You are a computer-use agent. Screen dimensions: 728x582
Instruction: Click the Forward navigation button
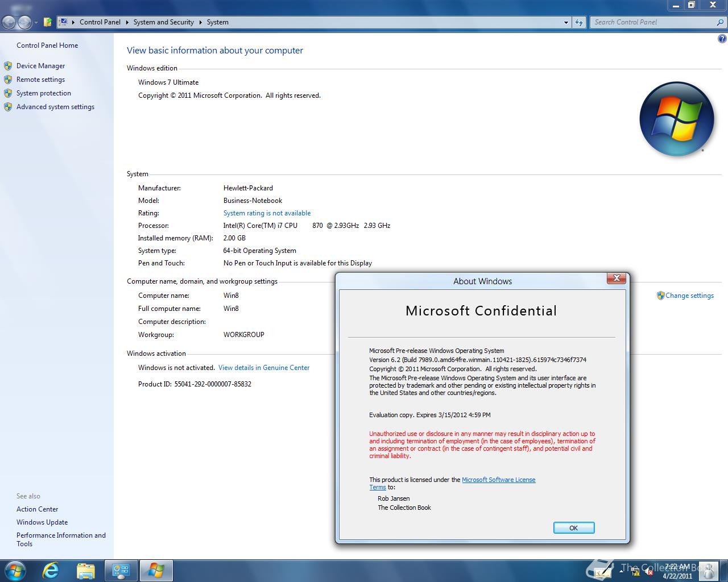click(x=24, y=22)
